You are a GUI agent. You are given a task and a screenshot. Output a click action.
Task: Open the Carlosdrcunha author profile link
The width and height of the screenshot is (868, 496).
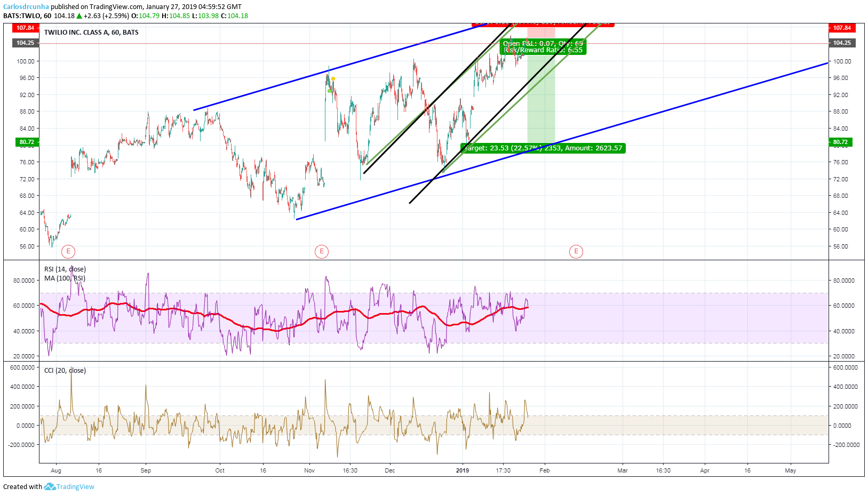coord(26,7)
